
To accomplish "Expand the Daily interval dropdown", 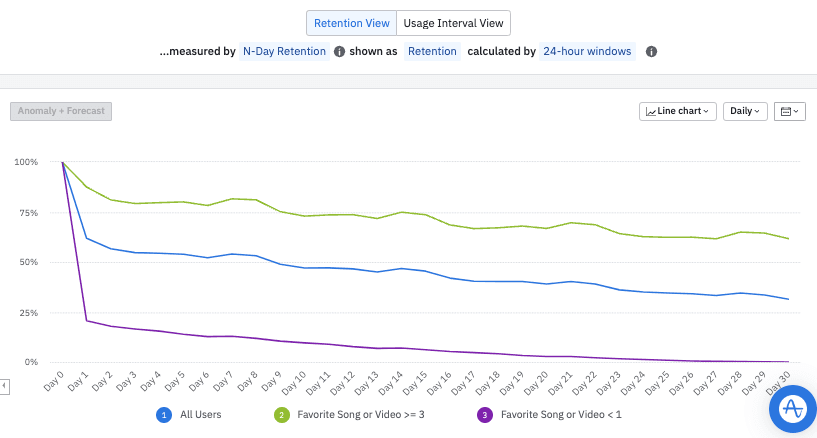I will (745, 111).
